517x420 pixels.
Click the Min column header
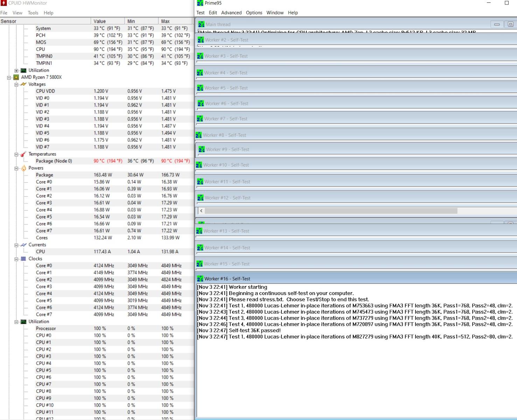(141, 21)
